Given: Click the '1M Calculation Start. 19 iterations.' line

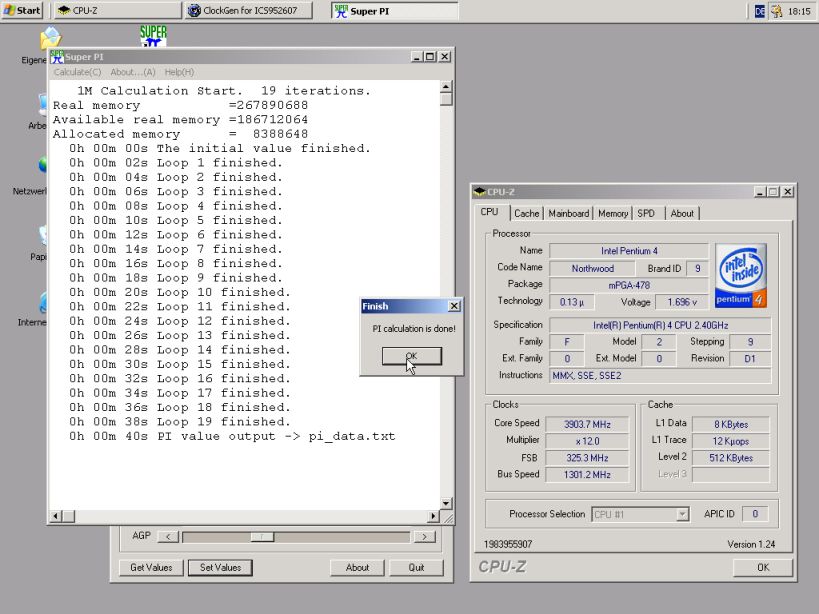Looking at the screenshot, I should (x=224, y=91).
